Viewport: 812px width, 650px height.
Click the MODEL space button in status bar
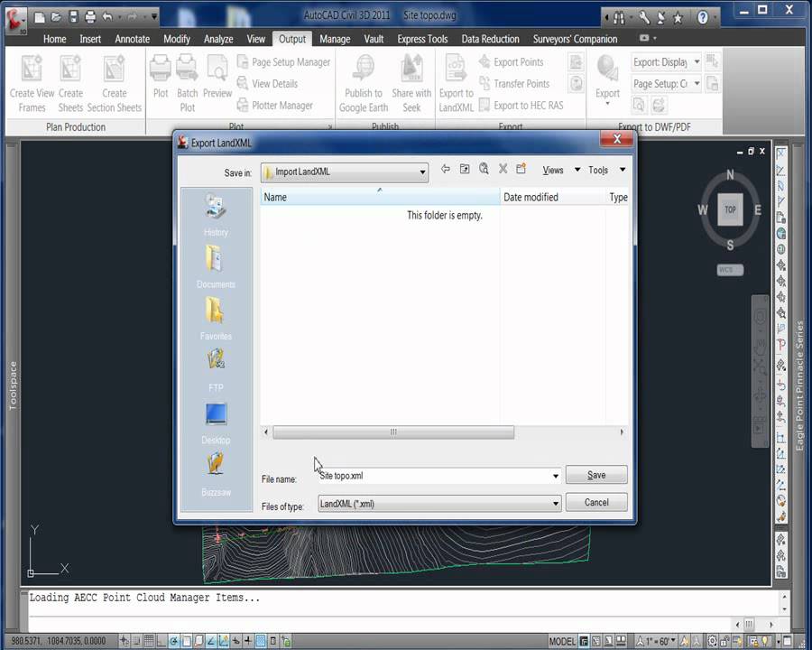[562, 642]
